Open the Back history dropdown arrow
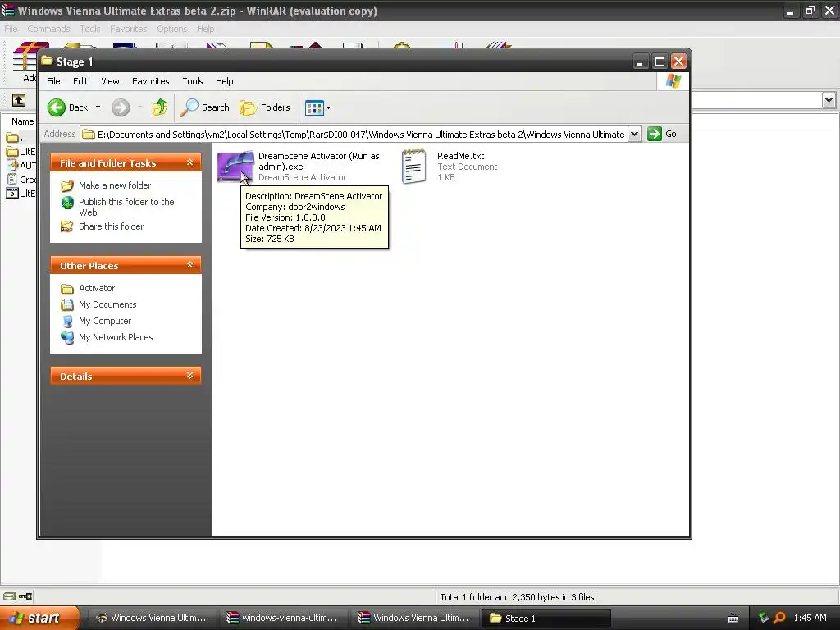This screenshot has height=630, width=840. [98, 107]
